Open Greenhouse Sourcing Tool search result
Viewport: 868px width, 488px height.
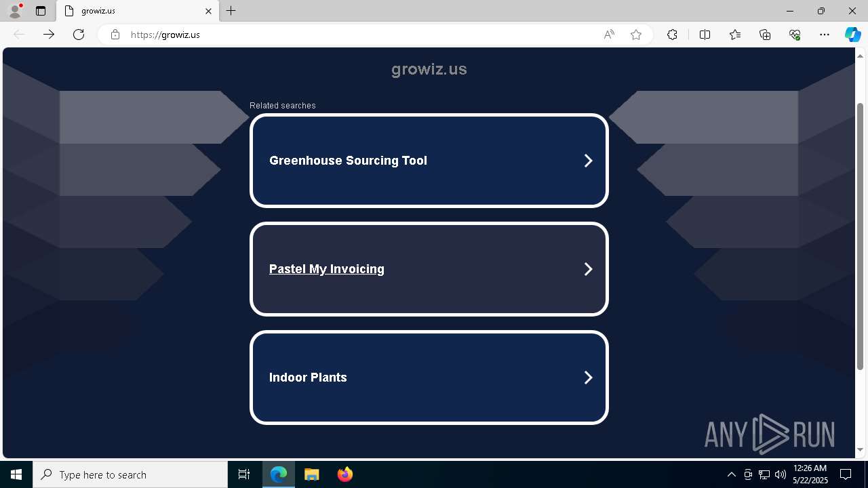[x=429, y=161]
